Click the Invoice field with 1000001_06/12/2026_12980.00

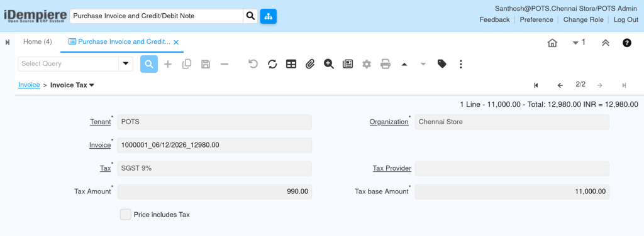pyautogui.click(x=214, y=146)
